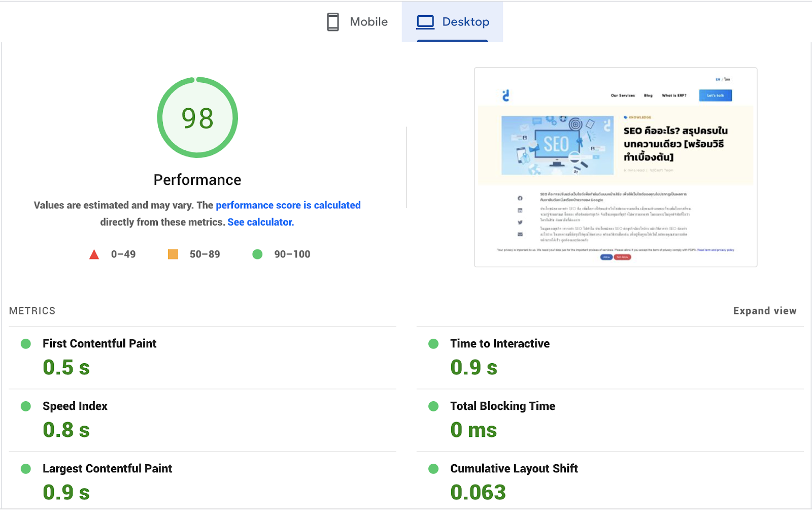
Task: Click the Performance heading
Action: [x=197, y=180]
